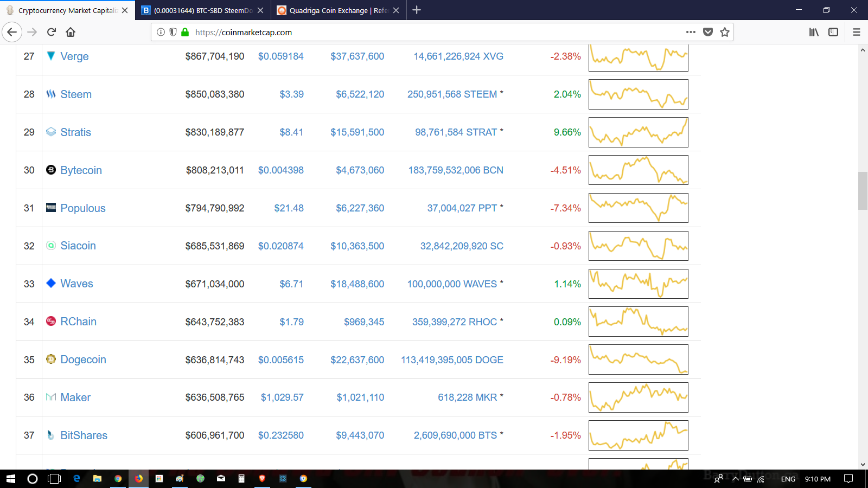Open the Stratis coin name link
The width and height of the screenshot is (868, 488).
pos(75,132)
